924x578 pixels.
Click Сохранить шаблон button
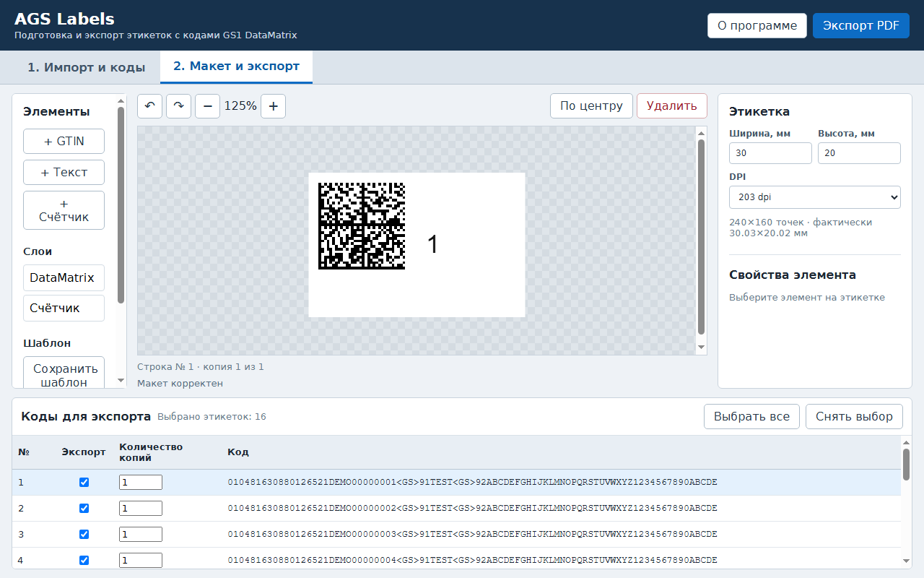point(64,373)
